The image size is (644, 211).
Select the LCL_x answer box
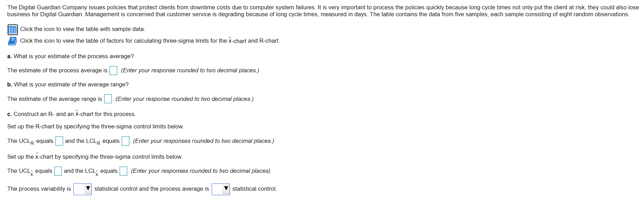[x=123, y=171]
